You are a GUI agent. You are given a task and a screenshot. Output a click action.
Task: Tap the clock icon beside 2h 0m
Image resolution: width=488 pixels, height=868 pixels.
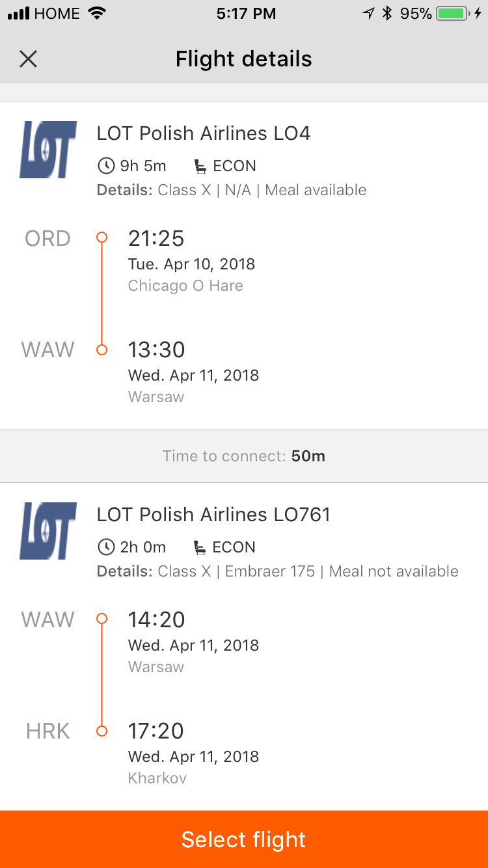tap(105, 548)
